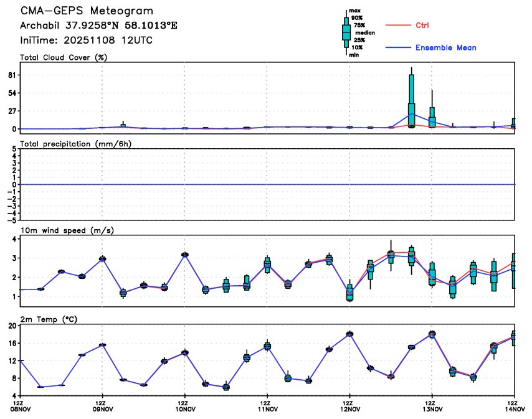Click the '10%' legend label
Viewport: 532px width, 419px height.
(357, 47)
